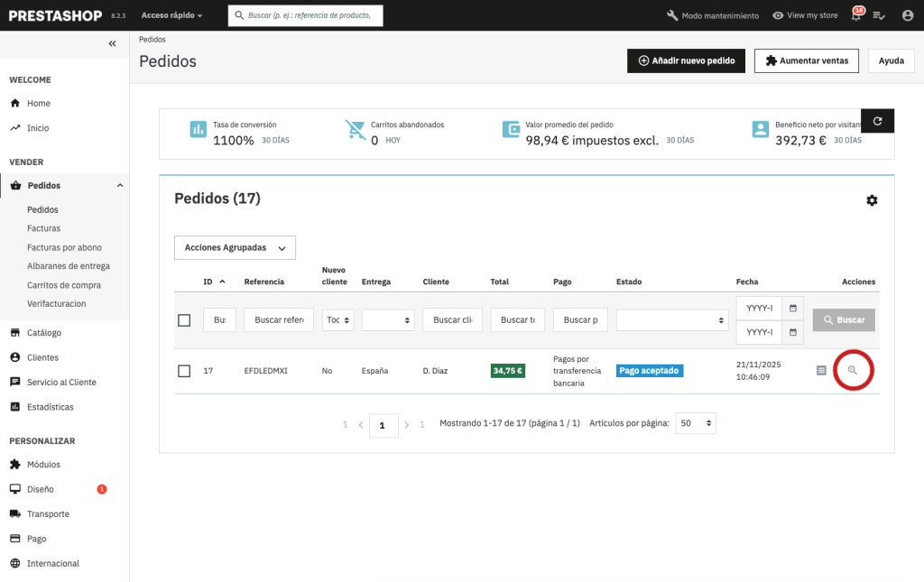Image resolution: width=924 pixels, height=582 pixels.
Task: Click the Pedidos breadcrumb link
Action: [152, 40]
